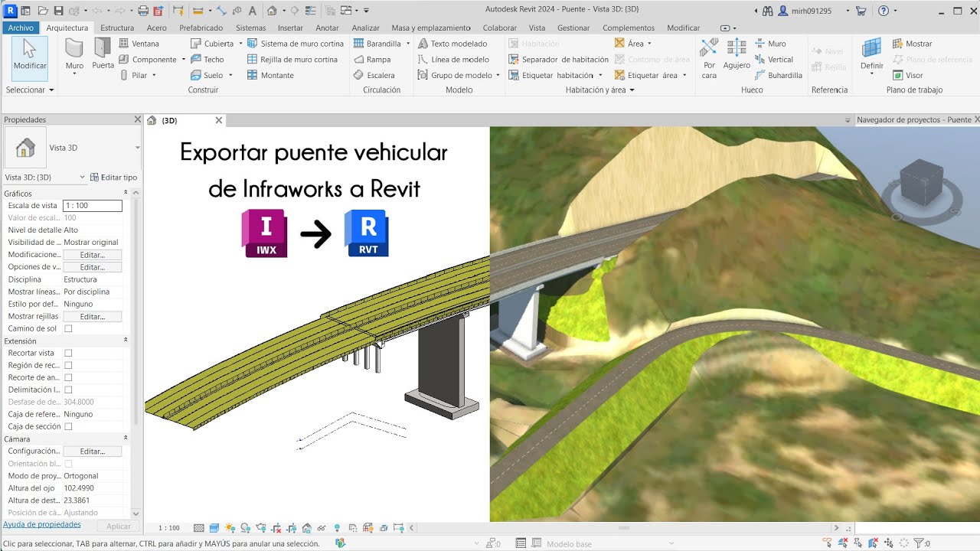Enable the Caja de sección checkbox
This screenshot has width=980, height=551.
click(x=68, y=426)
